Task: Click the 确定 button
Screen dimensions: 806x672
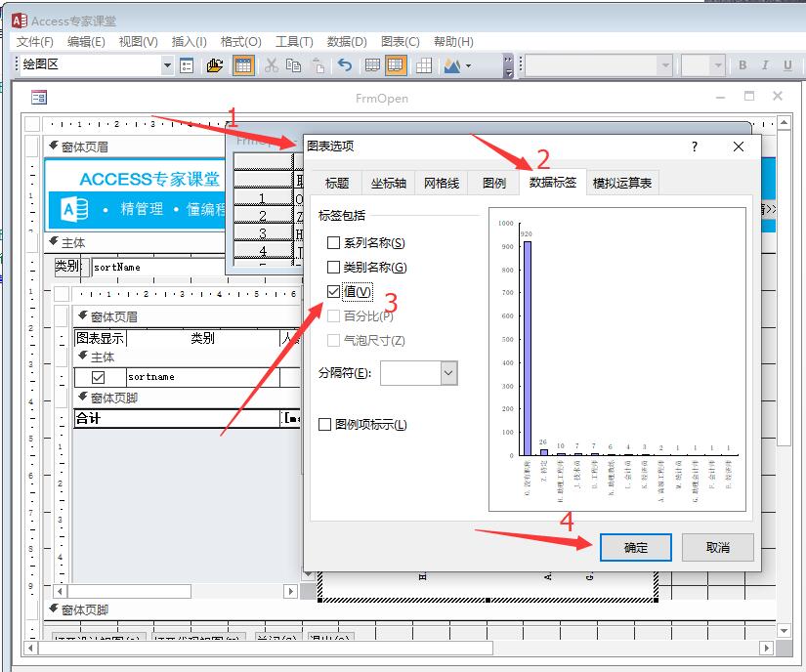Action: (636, 548)
